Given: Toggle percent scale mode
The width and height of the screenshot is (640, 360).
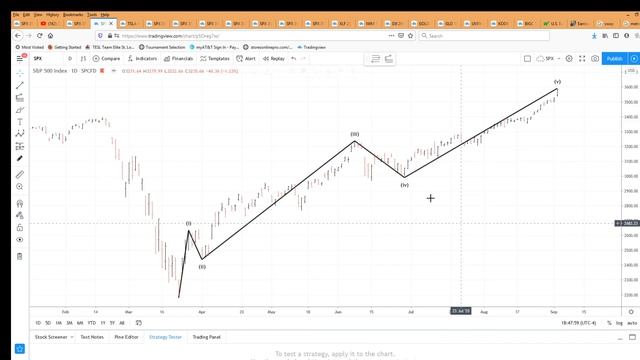Looking at the screenshot, I should click(609, 323).
